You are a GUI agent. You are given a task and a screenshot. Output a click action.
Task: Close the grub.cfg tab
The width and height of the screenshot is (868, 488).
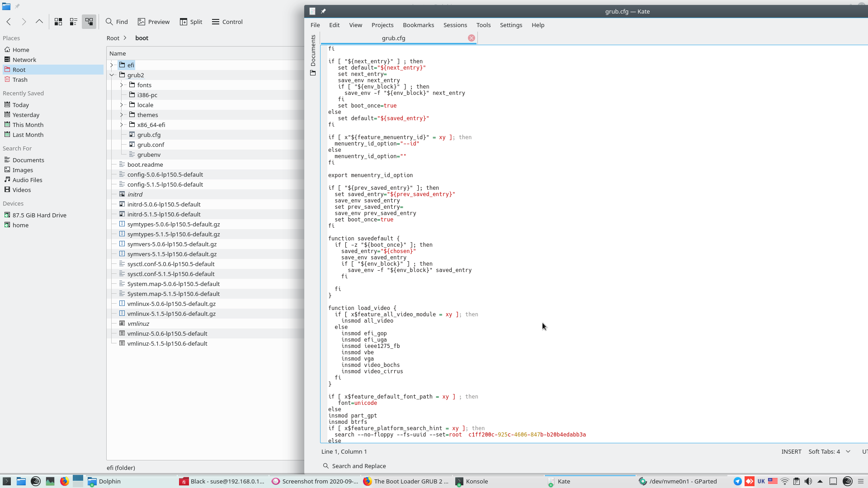(x=472, y=38)
